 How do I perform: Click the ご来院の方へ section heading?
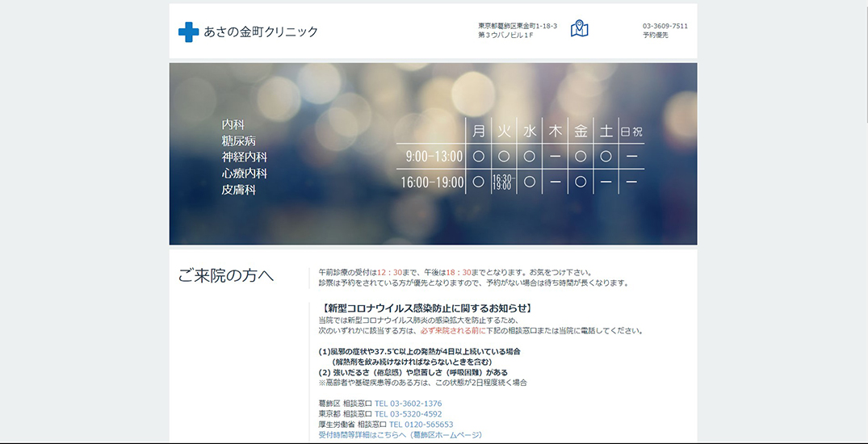pyautogui.click(x=226, y=276)
